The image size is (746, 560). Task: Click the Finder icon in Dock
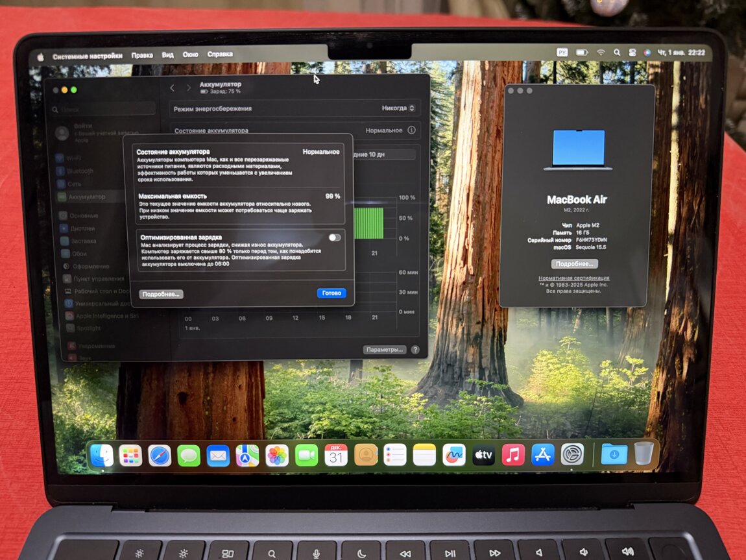101,456
